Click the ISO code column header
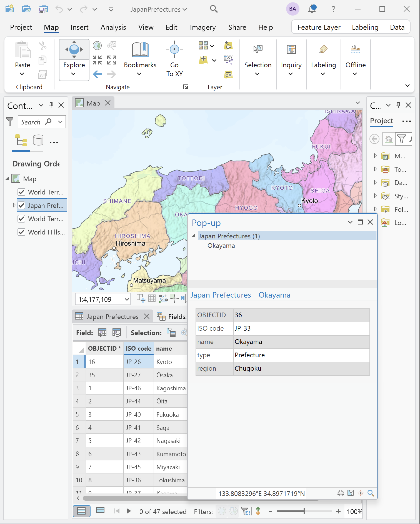Screen dimensions: 420x524 coord(138,348)
